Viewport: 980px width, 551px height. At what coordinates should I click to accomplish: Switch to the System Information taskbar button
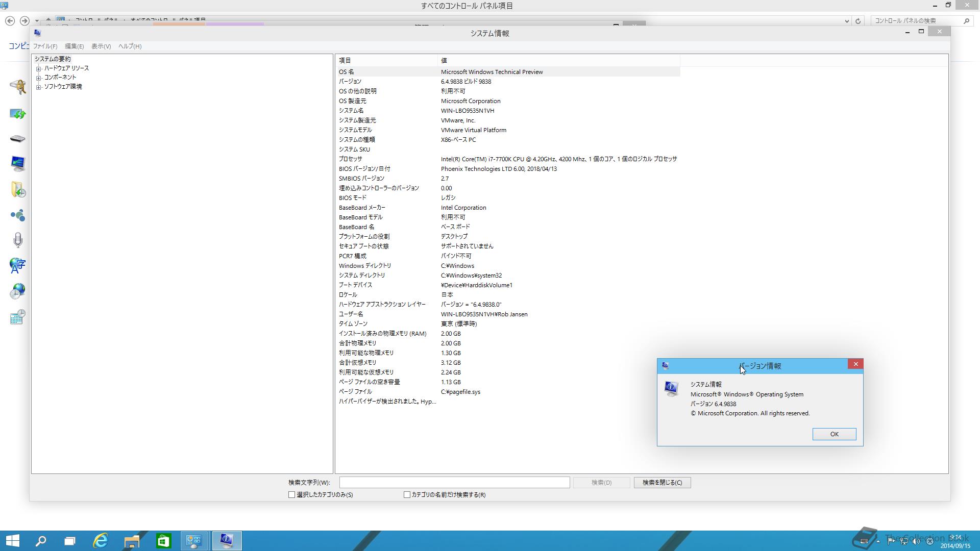(226, 541)
